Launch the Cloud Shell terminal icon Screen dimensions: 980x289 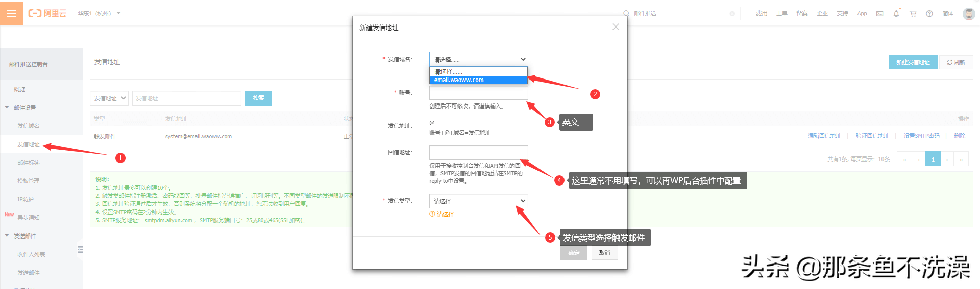tap(879, 14)
